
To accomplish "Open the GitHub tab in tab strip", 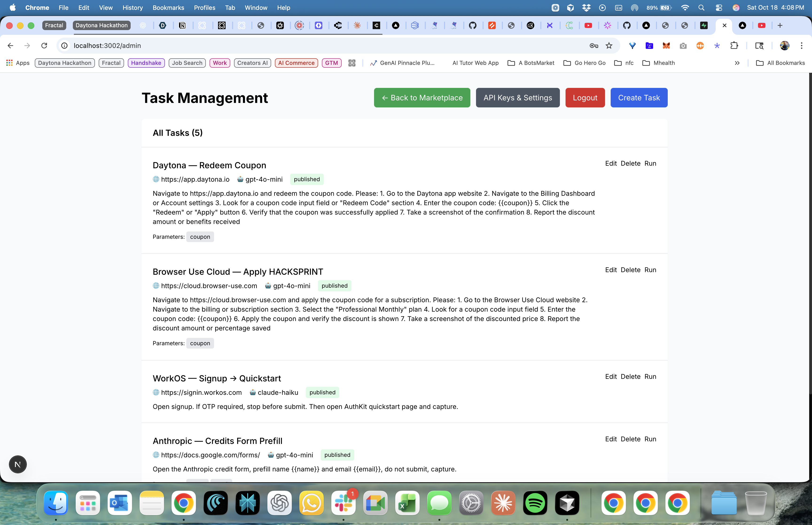I will pos(473,25).
